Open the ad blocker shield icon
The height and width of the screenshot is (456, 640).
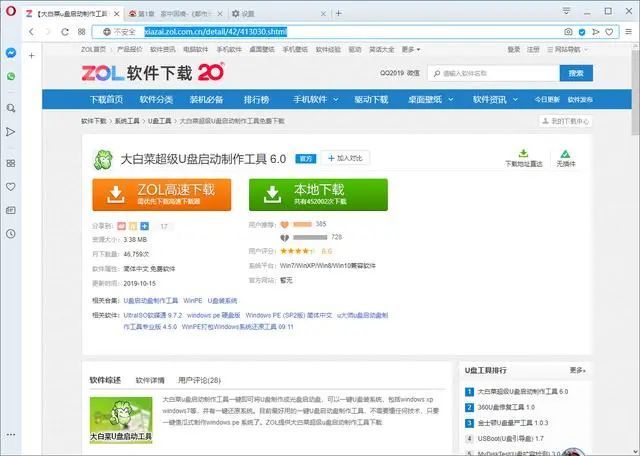tap(582, 31)
